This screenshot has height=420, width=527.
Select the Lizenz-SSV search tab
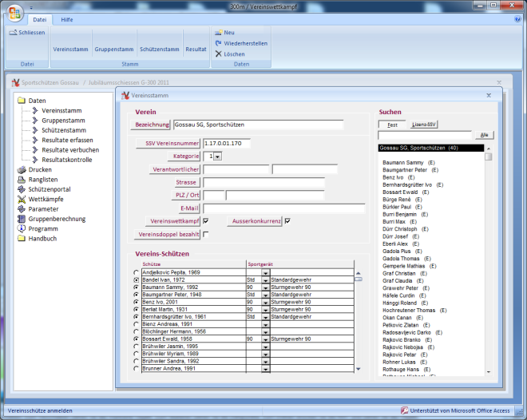coord(424,125)
